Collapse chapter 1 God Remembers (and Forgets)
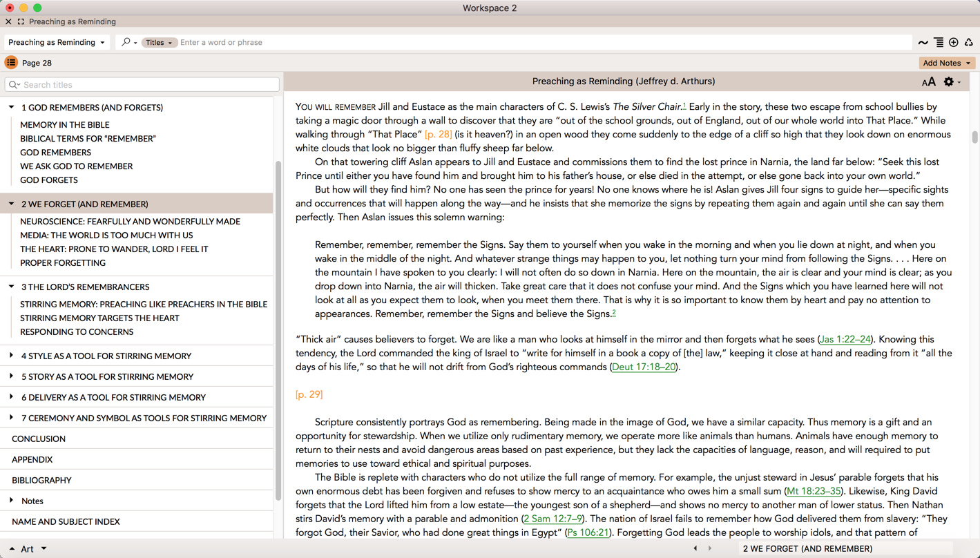The width and height of the screenshot is (980, 558). click(x=12, y=107)
